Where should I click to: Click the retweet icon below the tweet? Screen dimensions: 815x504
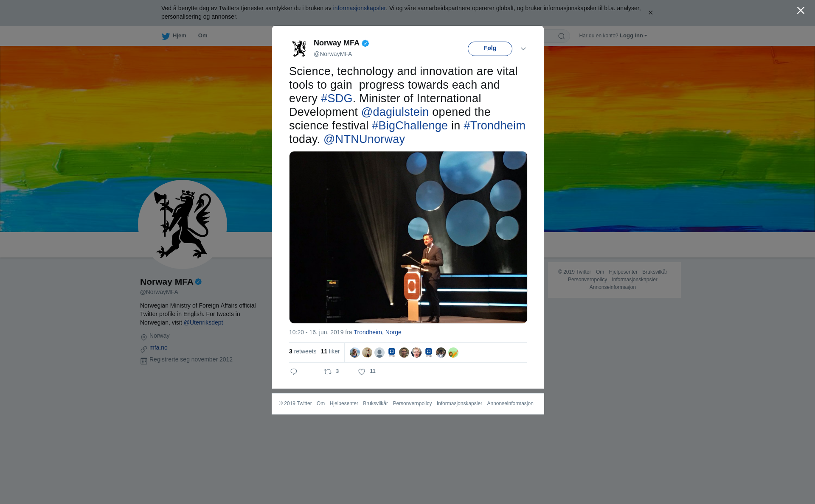tap(328, 372)
